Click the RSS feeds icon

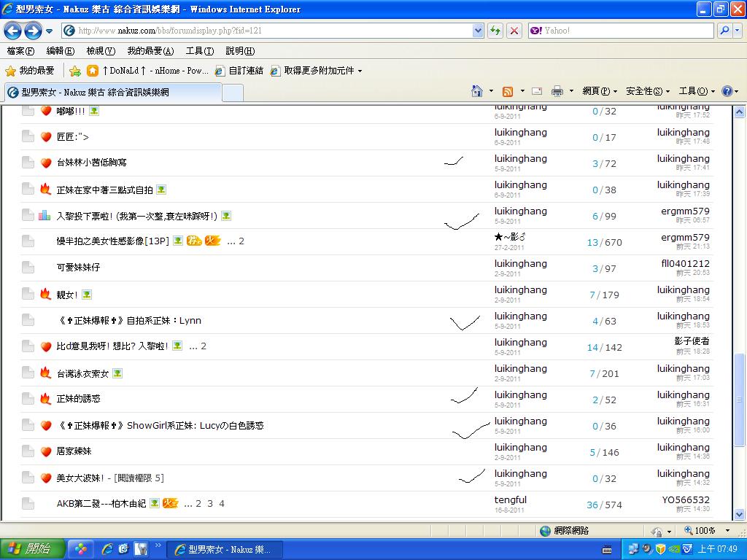click(508, 91)
